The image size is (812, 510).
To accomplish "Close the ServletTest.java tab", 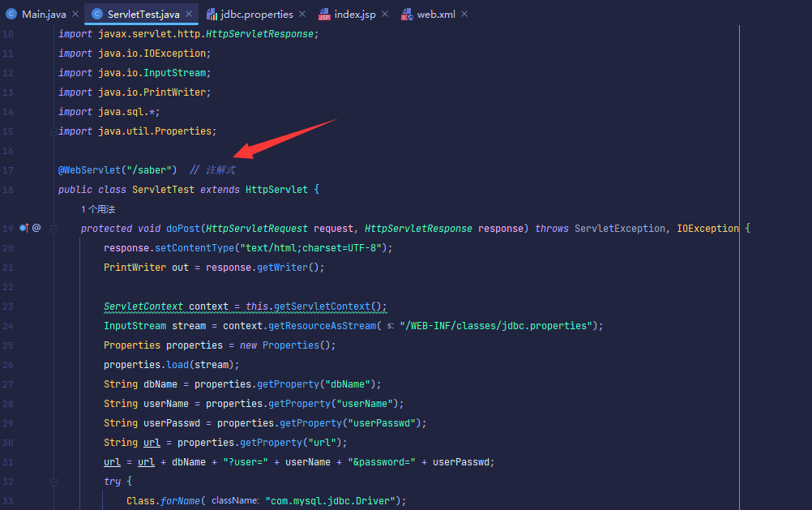I will pyautogui.click(x=190, y=15).
